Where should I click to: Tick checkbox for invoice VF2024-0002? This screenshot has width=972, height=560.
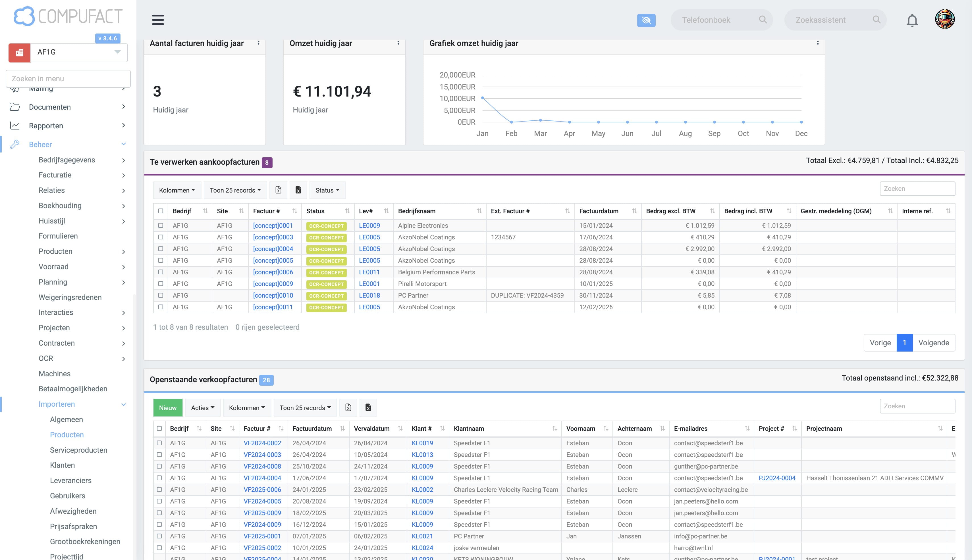click(x=159, y=443)
